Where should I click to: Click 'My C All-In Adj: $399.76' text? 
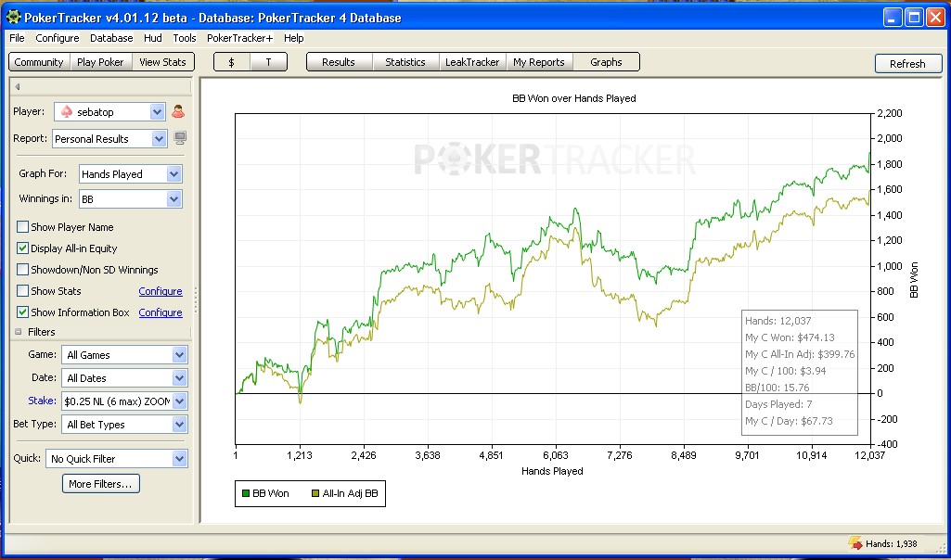[x=800, y=354]
